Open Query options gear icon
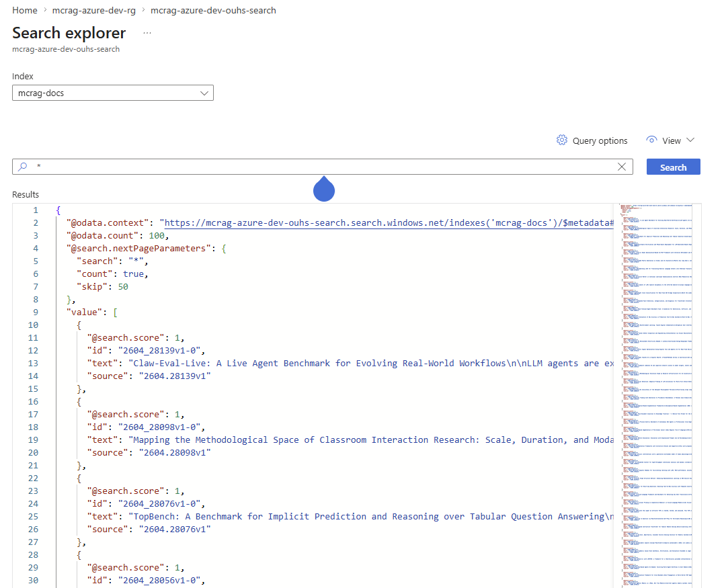This screenshot has width=724, height=588. (561, 140)
